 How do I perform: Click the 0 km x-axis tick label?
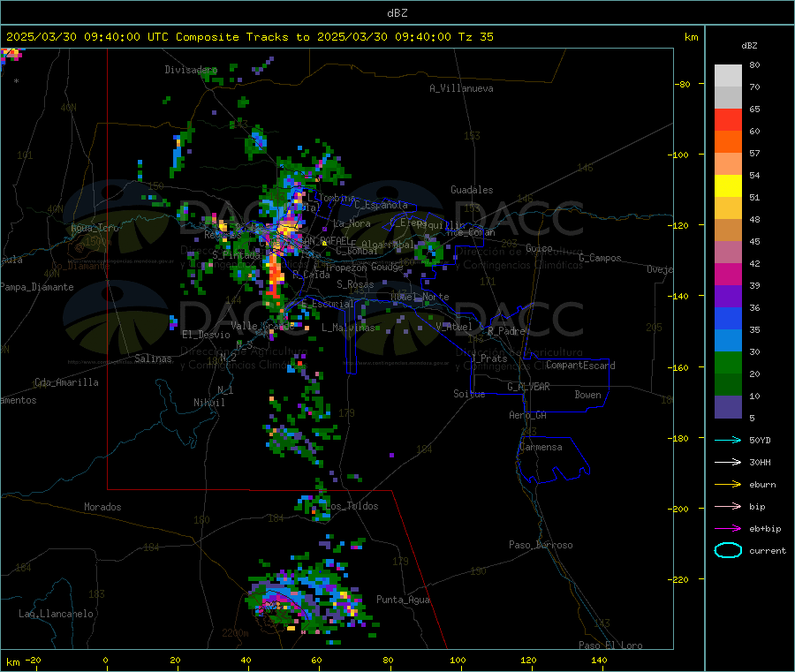tap(105, 660)
